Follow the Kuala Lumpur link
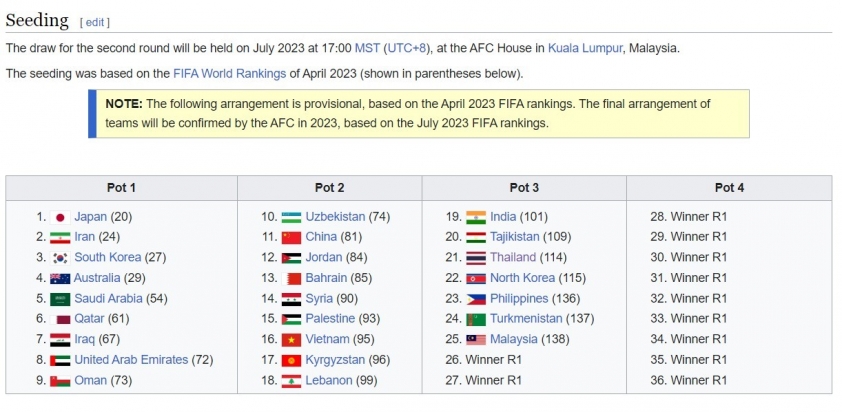842x412 pixels. click(585, 48)
